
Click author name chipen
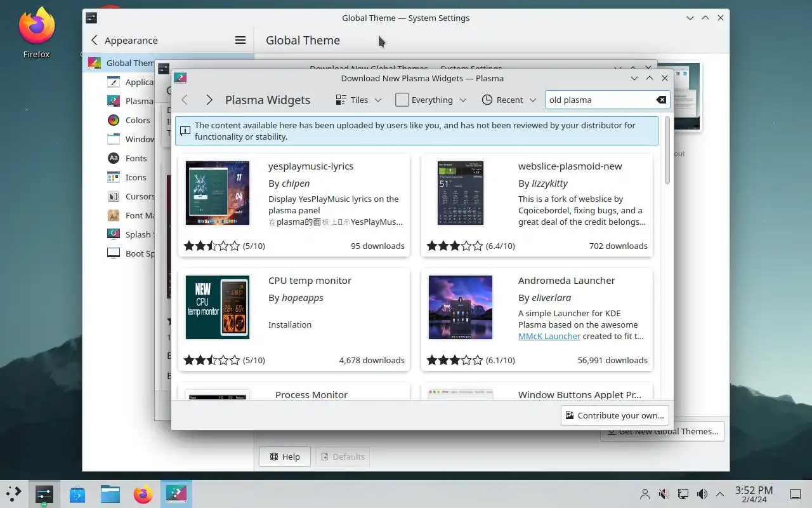click(296, 184)
